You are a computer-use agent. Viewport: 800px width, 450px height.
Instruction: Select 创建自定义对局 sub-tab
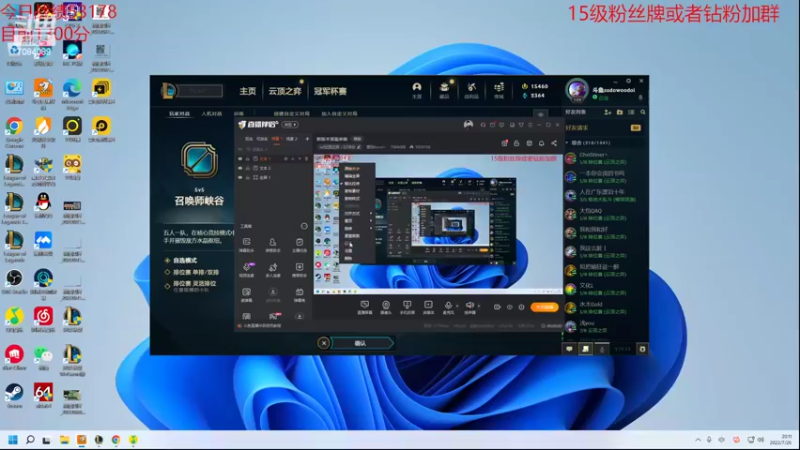[291, 113]
